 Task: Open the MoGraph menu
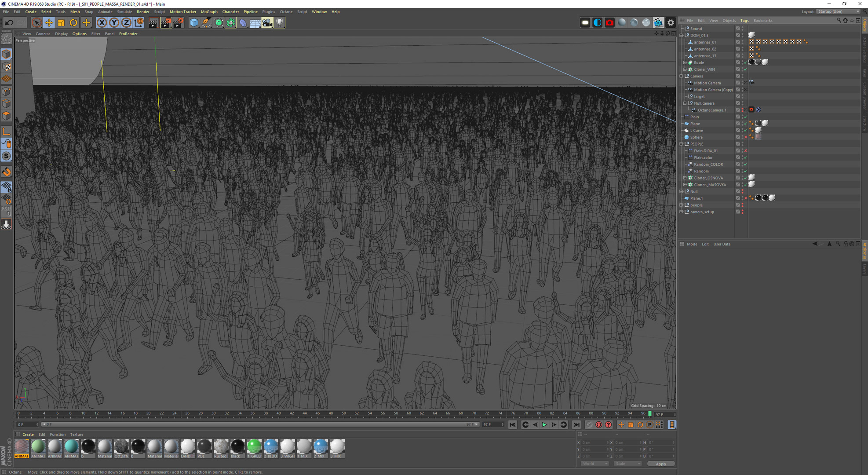(209, 12)
